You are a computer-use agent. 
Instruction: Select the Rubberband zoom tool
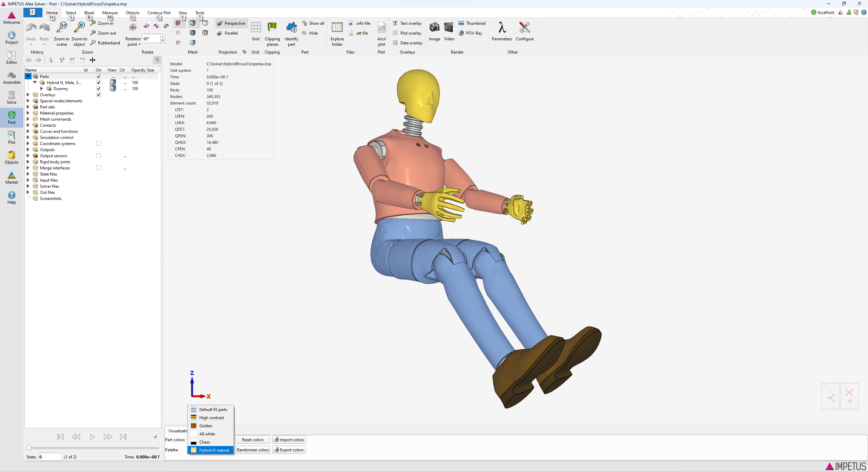[105, 43]
